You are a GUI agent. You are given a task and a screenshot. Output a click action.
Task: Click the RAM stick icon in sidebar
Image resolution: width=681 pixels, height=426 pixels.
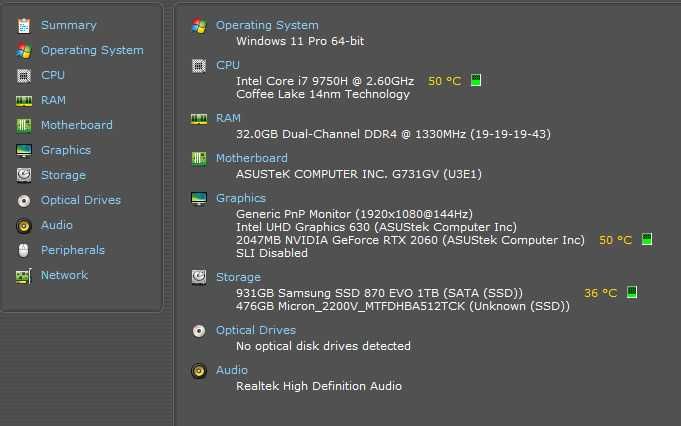[x=24, y=101]
